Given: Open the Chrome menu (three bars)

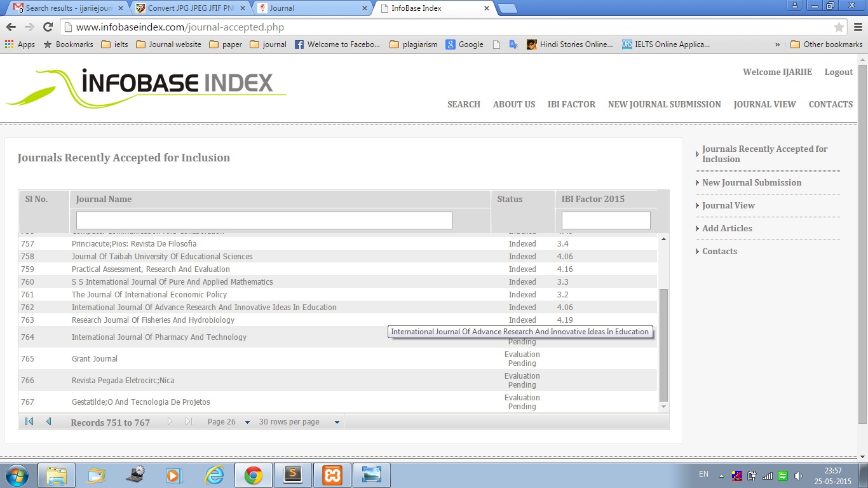Looking at the screenshot, I should tap(857, 27).
